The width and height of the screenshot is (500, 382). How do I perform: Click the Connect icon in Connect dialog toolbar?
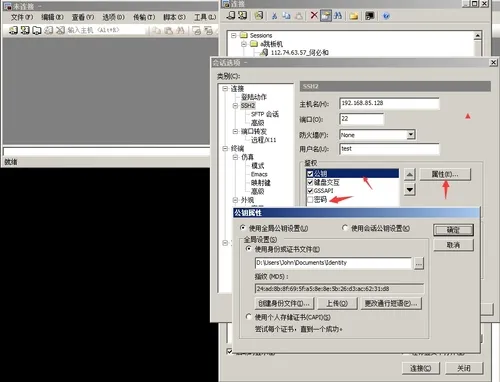(x=231, y=15)
